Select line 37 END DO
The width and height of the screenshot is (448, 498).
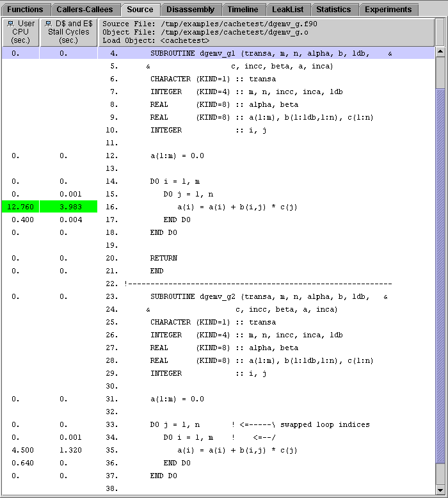point(163,476)
